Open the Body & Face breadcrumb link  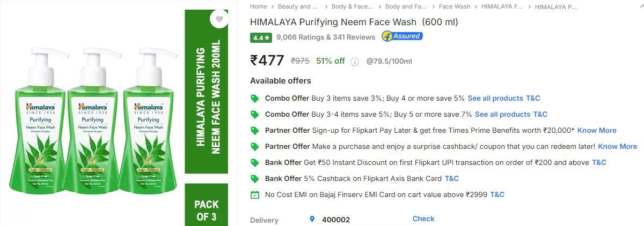(352, 6)
